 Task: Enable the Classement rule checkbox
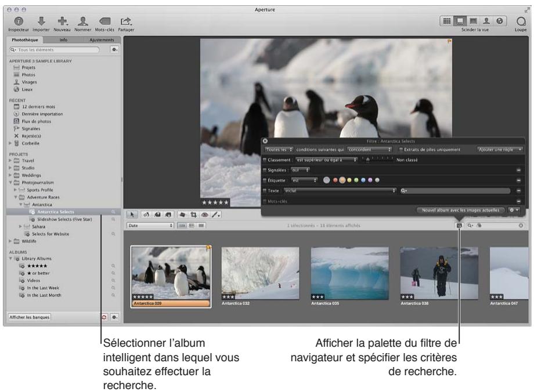pos(265,159)
